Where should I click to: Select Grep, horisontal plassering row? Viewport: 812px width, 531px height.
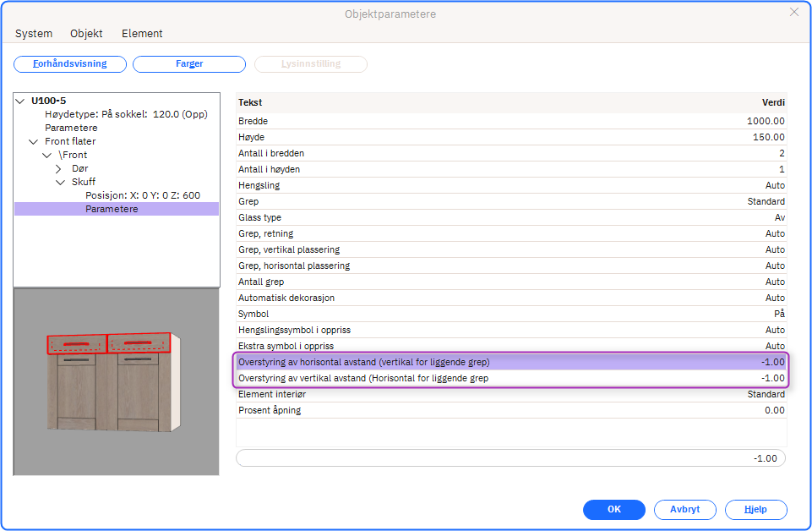511,265
